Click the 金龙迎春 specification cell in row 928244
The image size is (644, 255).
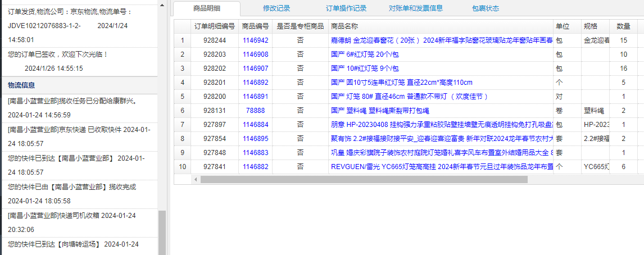[596, 40]
